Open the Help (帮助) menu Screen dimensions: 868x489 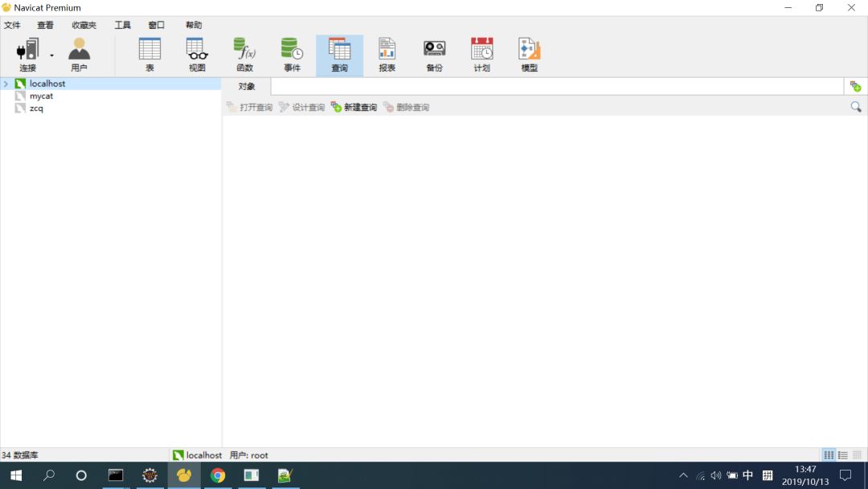[194, 25]
